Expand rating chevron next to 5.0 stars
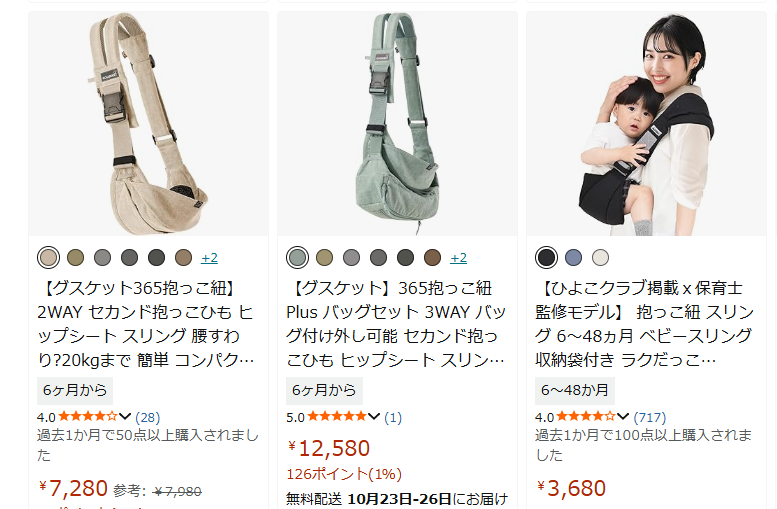Image resolution: width=777 pixels, height=509 pixels. point(374,416)
